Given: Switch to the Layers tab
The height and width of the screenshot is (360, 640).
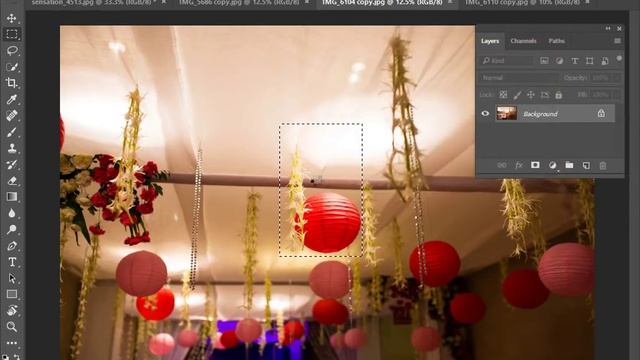Looking at the screenshot, I should pos(490,41).
